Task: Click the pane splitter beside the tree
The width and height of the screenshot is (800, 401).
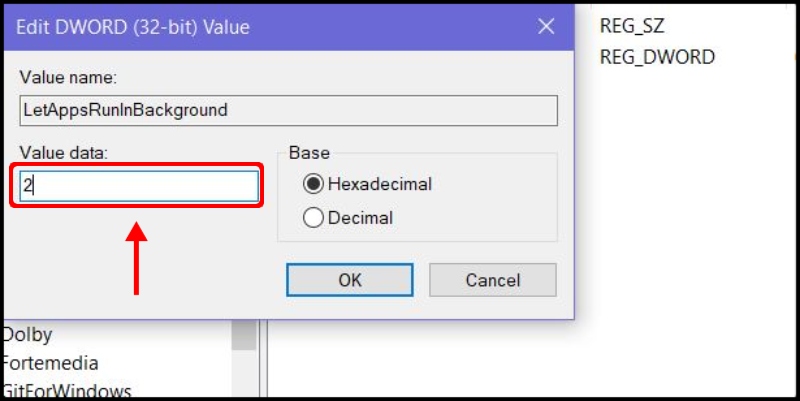Action: point(263,359)
